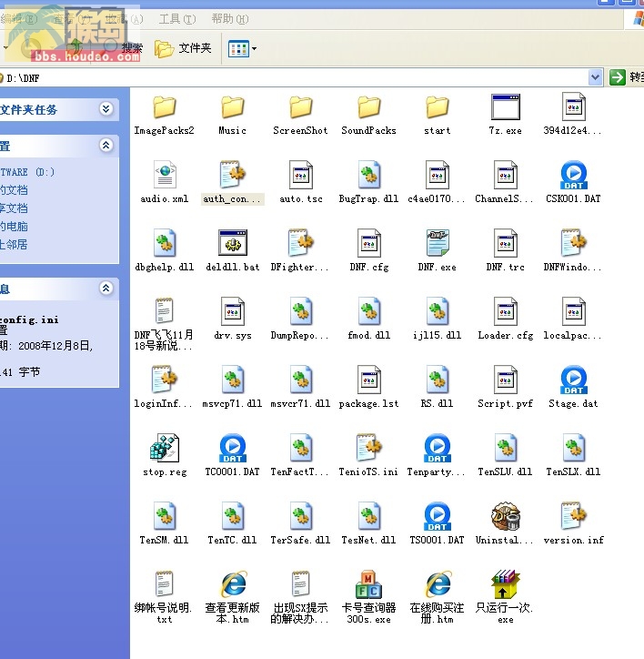Select the msvcp71.dll file
The image size is (644, 659).
[x=232, y=380]
